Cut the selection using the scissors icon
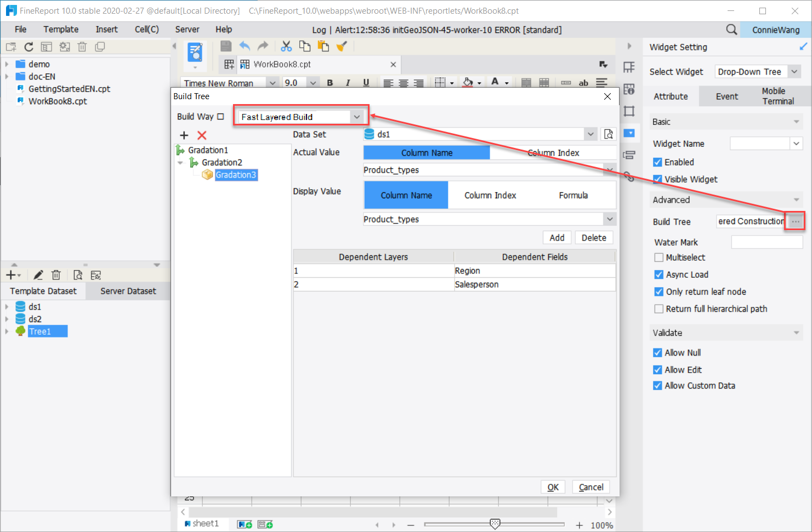The image size is (812, 532). point(286,46)
